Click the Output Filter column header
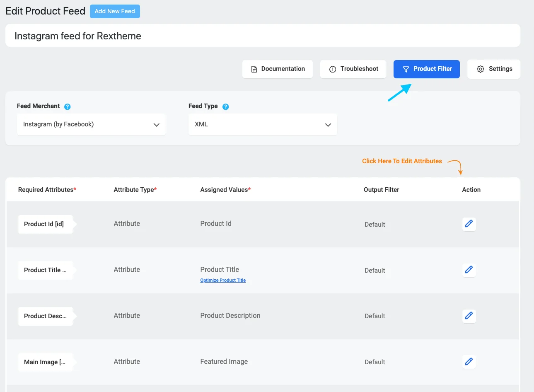 point(382,190)
